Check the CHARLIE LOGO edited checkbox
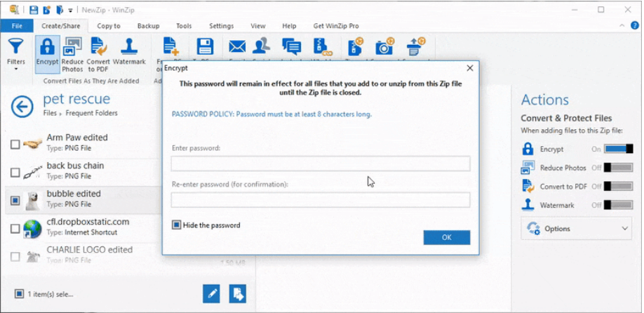This screenshot has width=644, height=313. [x=15, y=257]
